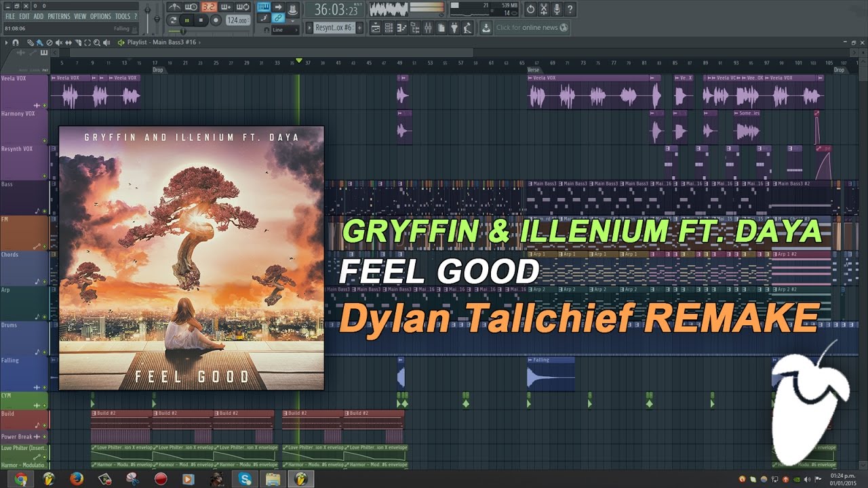
Task: Open the Channel rack icon
Action: click(x=389, y=28)
